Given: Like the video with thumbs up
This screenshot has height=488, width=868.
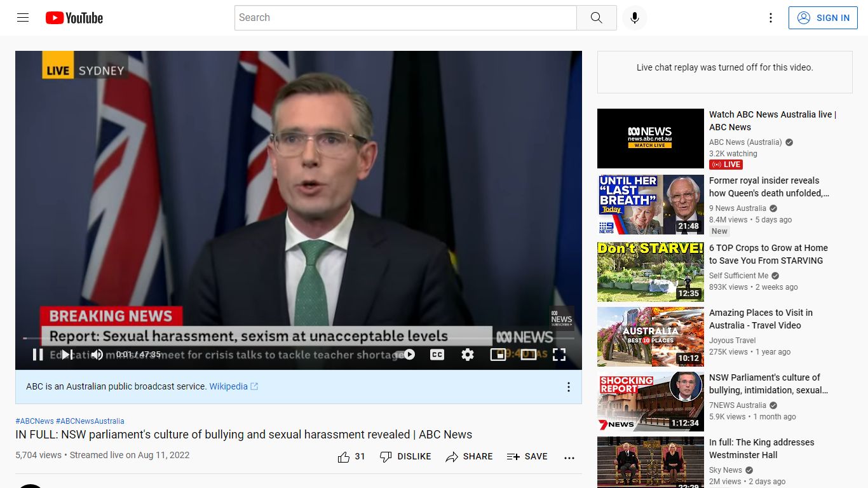Looking at the screenshot, I should click(x=351, y=456).
